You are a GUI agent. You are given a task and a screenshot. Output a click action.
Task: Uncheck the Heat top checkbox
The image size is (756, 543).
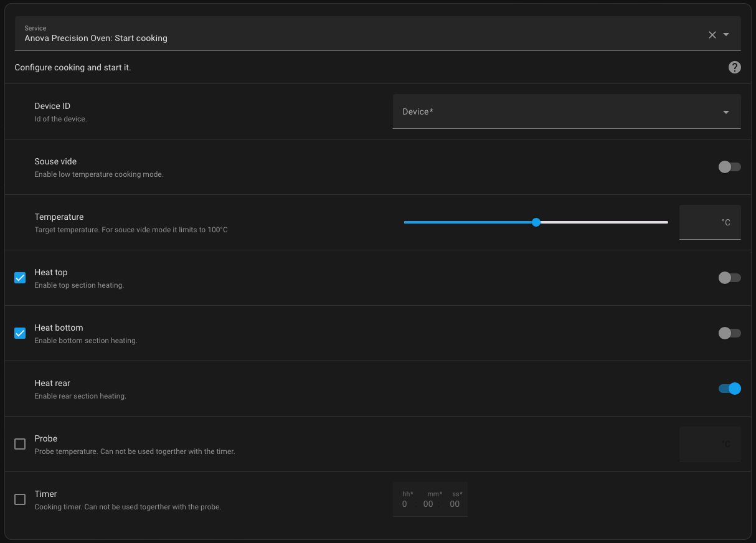20,278
